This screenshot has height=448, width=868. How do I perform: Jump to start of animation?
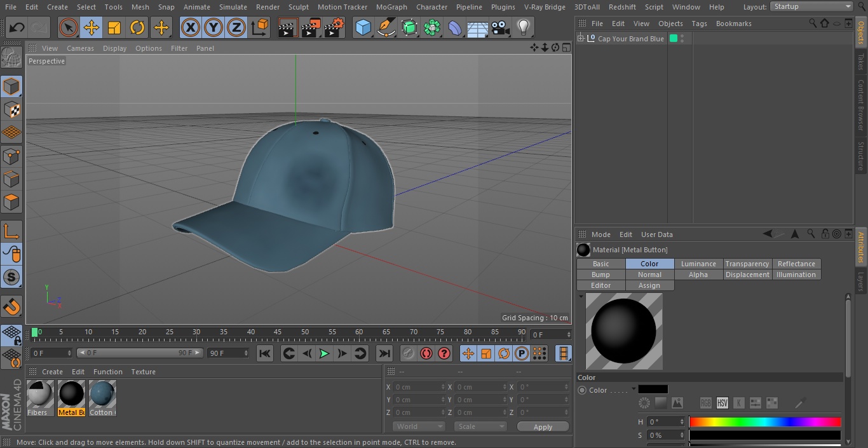click(x=265, y=353)
